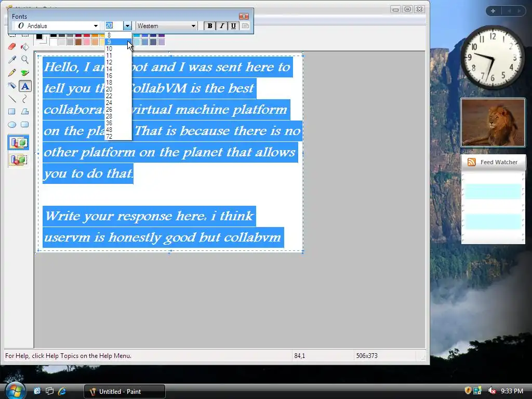Select the Rounded Rectangle tool
The width and height of the screenshot is (532, 399).
click(x=25, y=125)
